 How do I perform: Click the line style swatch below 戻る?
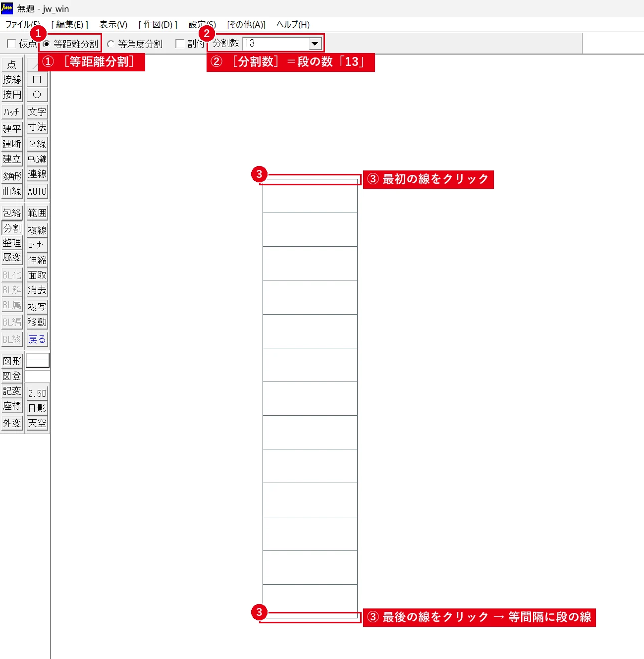[x=38, y=360]
